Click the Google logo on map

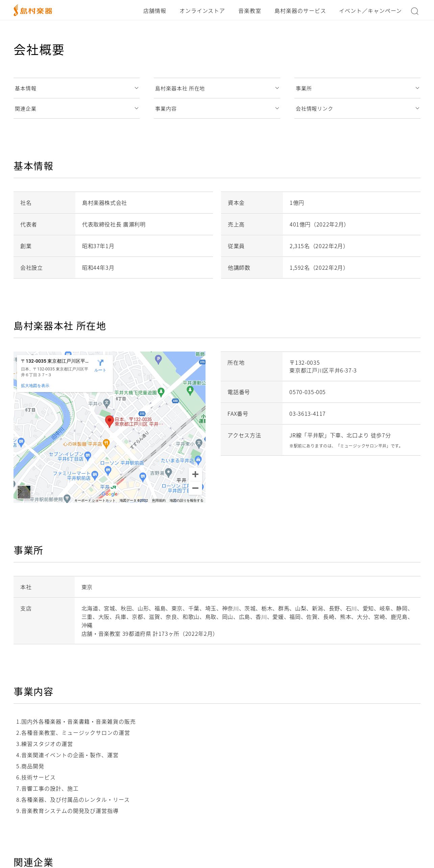point(110,494)
